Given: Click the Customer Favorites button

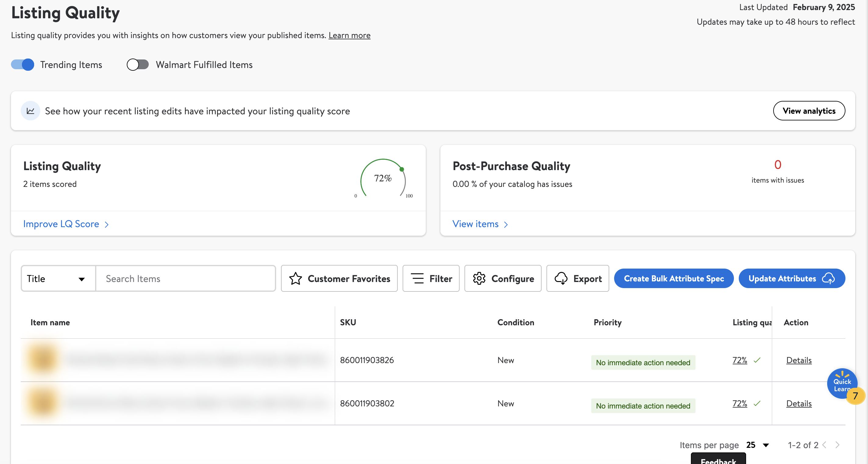Looking at the screenshot, I should coord(339,279).
